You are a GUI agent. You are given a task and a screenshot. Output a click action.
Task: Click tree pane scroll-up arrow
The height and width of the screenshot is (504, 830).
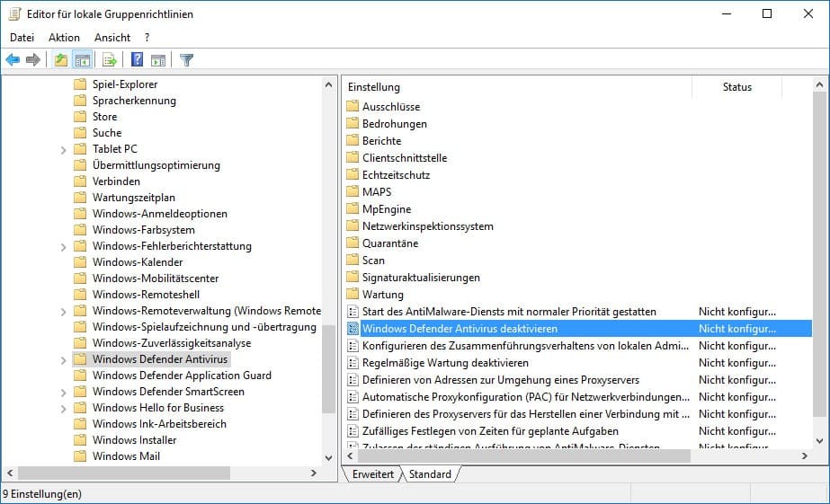pos(329,84)
